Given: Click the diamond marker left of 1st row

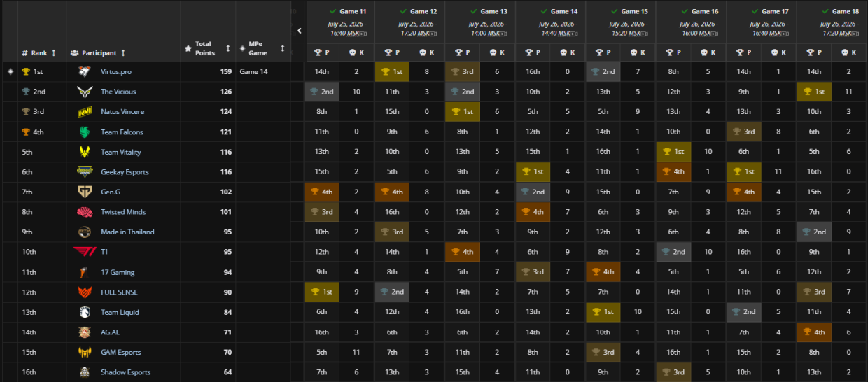Looking at the screenshot, I should click(x=10, y=71).
